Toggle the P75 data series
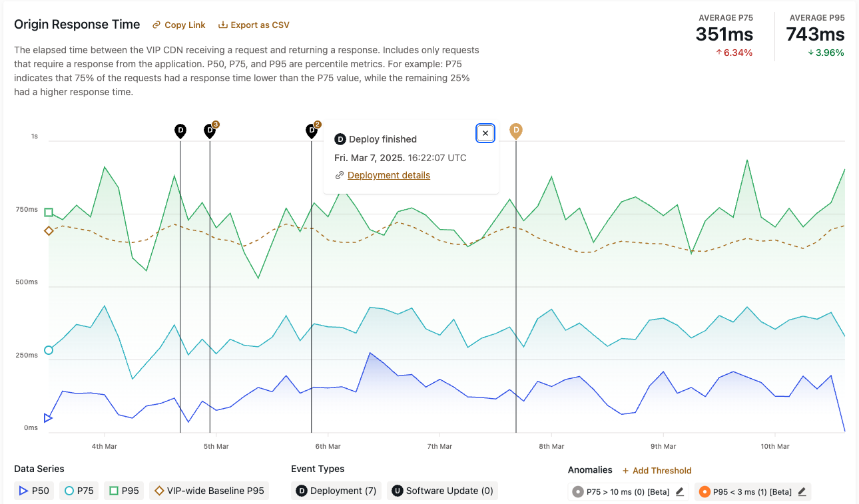 79,491
